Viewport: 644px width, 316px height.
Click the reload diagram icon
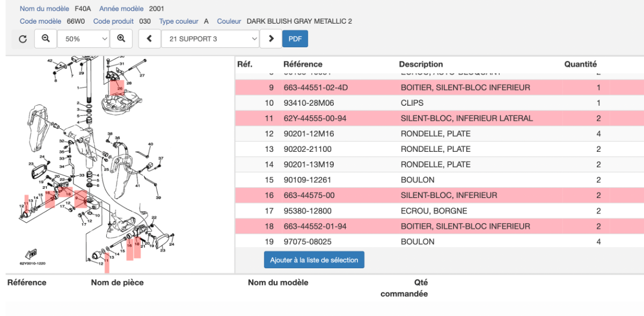[x=23, y=39]
